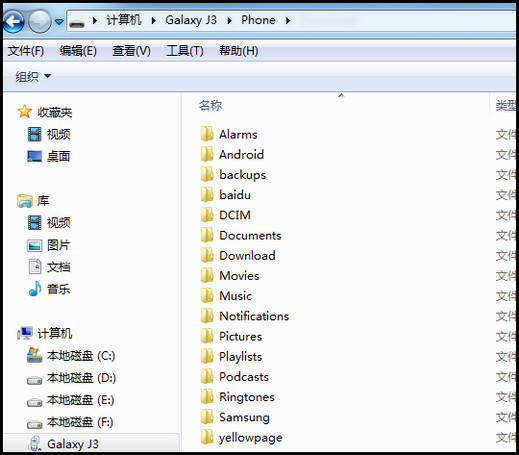Screen dimensions: 519x455
Task: Select the Ringtones folder name
Action: [x=247, y=397]
